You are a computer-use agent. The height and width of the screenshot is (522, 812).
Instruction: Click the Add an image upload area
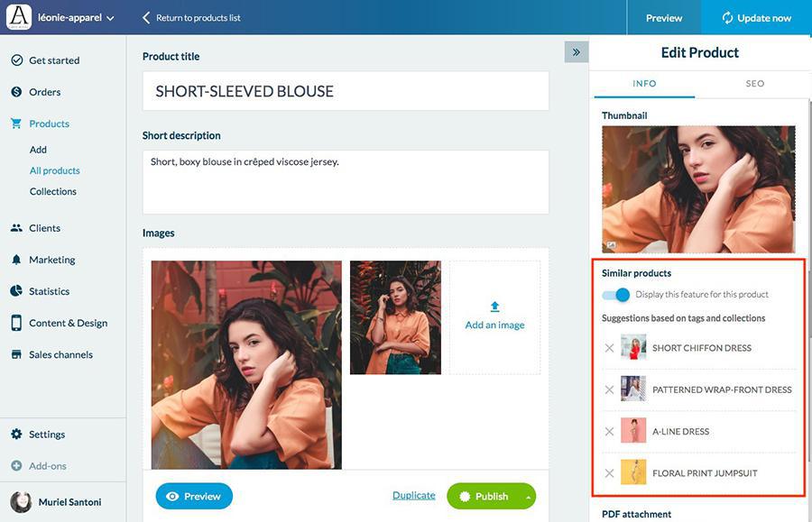[x=494, y=317]
